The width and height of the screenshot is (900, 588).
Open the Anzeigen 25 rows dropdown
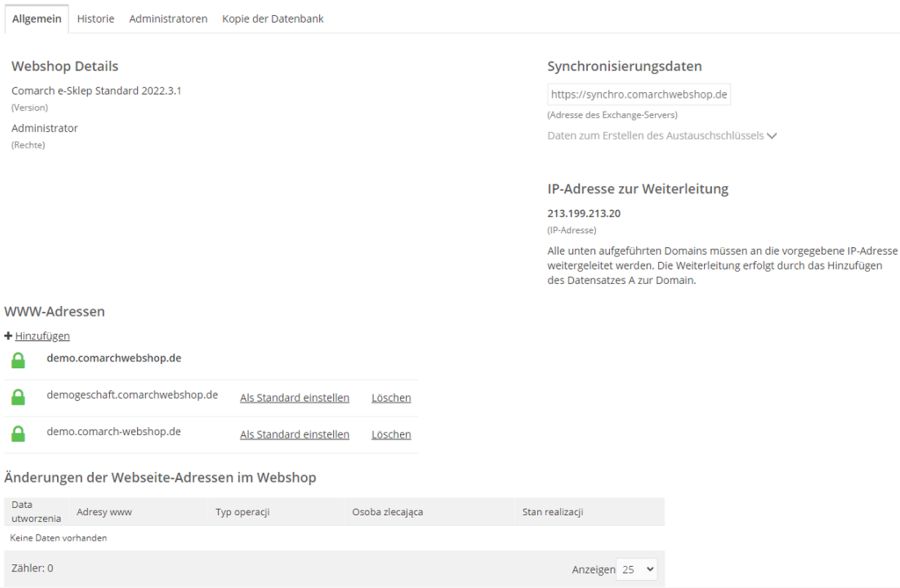point(636,569)
